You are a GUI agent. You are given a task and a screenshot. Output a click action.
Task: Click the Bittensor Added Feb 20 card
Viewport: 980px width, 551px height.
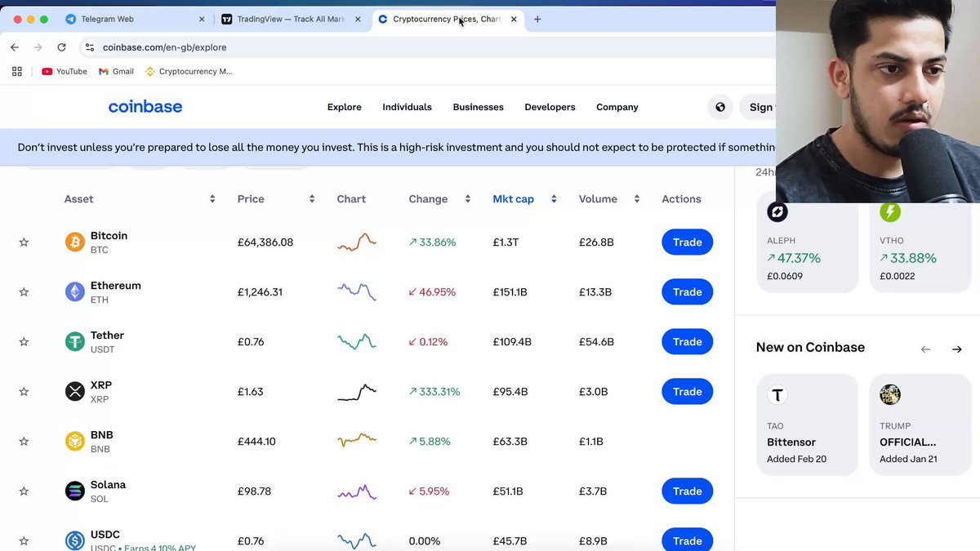pos(808,424)
